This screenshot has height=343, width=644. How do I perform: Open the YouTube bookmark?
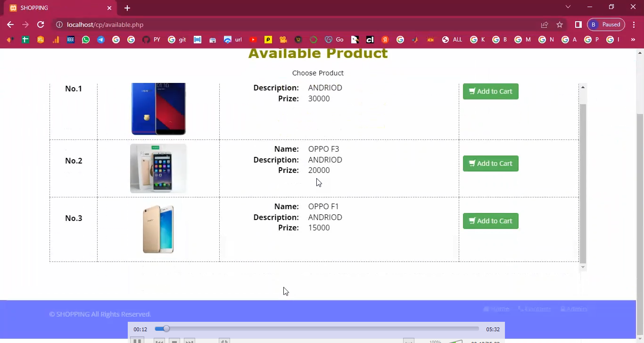tap(253, 40)
